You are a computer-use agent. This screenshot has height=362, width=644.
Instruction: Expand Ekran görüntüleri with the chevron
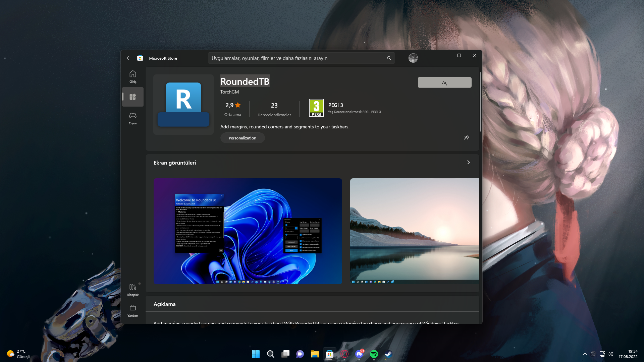(x=468, y=162)
